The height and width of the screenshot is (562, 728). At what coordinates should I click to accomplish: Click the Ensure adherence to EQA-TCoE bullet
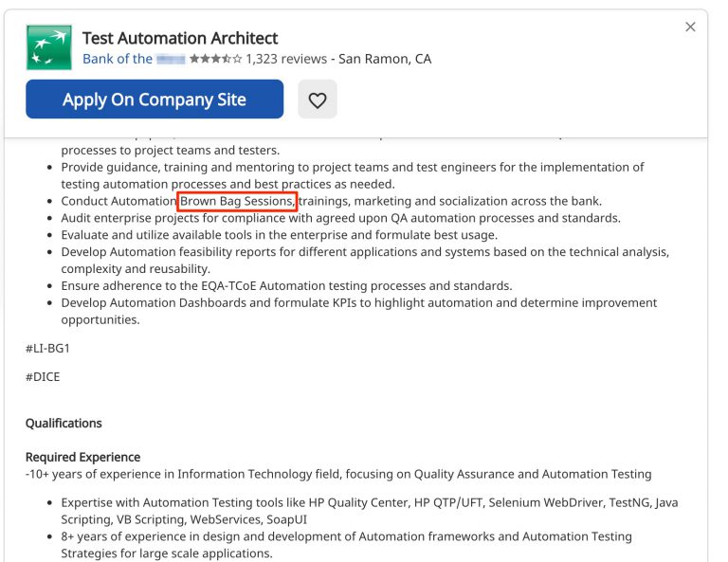click(286, 285)
